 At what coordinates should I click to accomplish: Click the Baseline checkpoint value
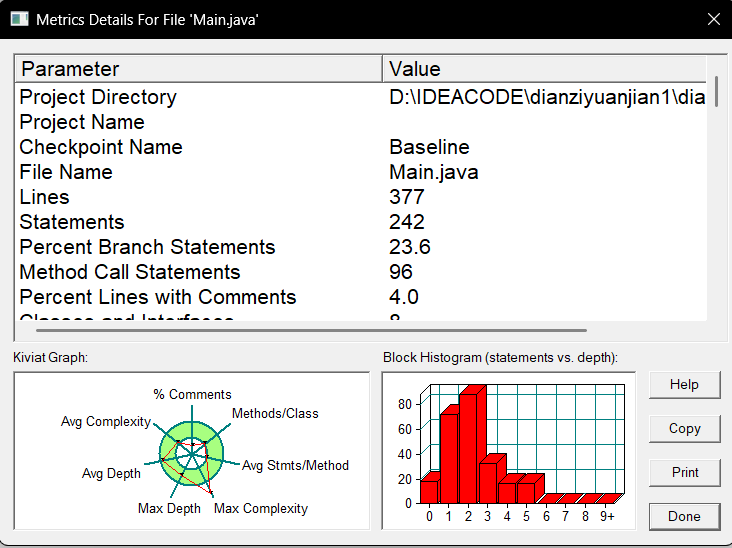pos(429,147)
